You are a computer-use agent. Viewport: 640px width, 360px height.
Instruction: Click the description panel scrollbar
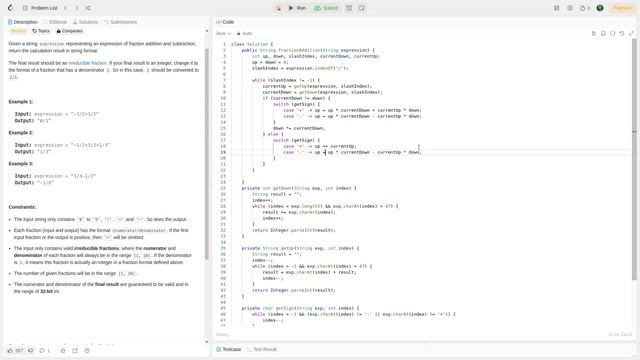point(207,154)
